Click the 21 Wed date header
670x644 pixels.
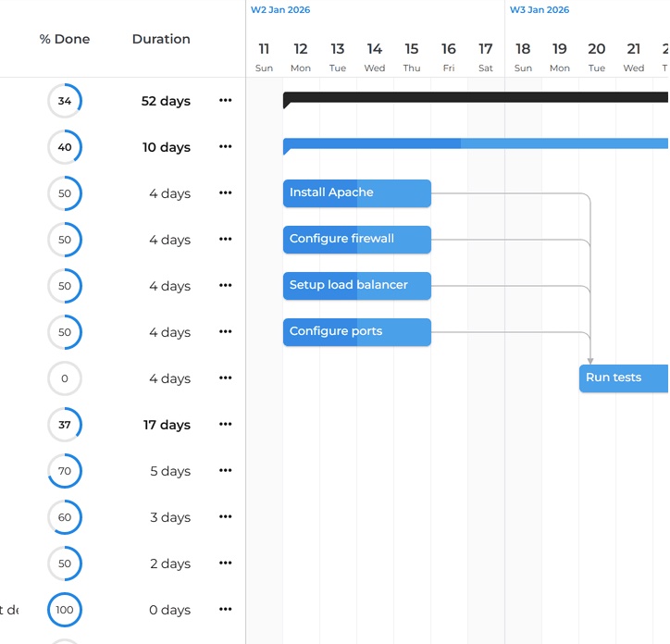(634, 56)
